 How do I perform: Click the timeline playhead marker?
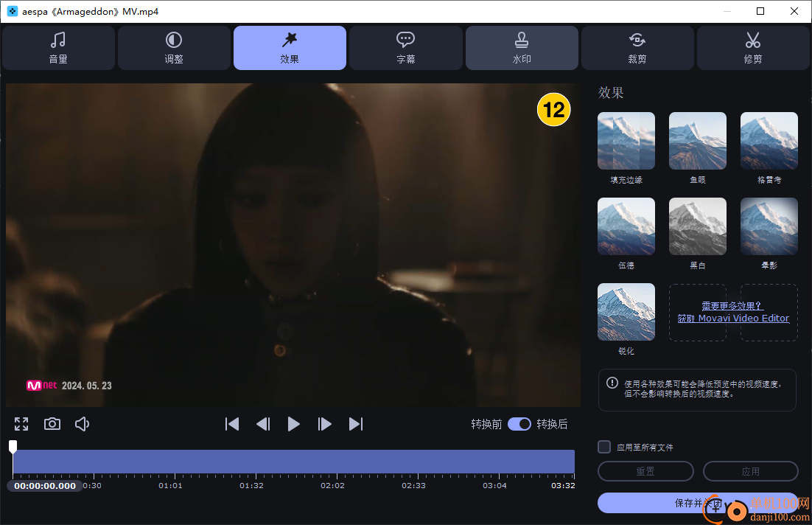13,446
